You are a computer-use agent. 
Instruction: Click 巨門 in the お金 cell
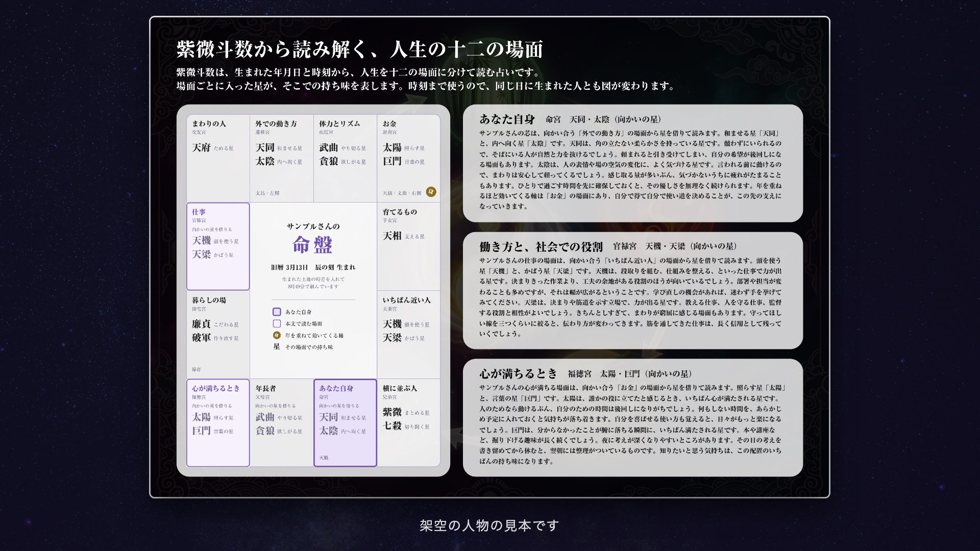(392, 161)
